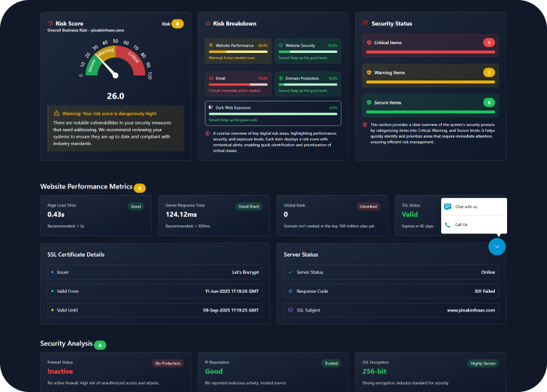Click the Email envelope icon
The height and width of the screenshot is (392, 547).
pos(210,78)
